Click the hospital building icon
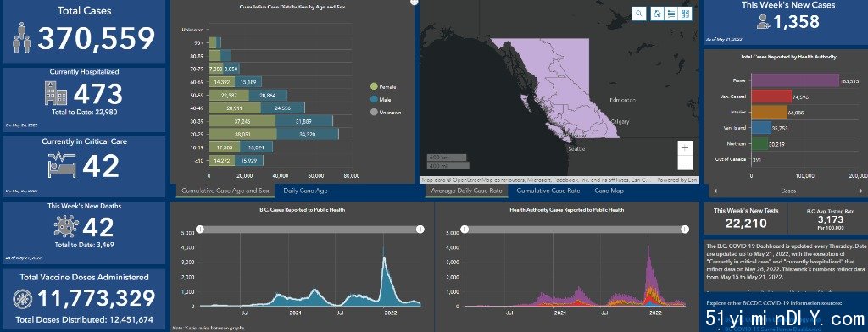Screen dimensions: 868x332 coord(56,93)
